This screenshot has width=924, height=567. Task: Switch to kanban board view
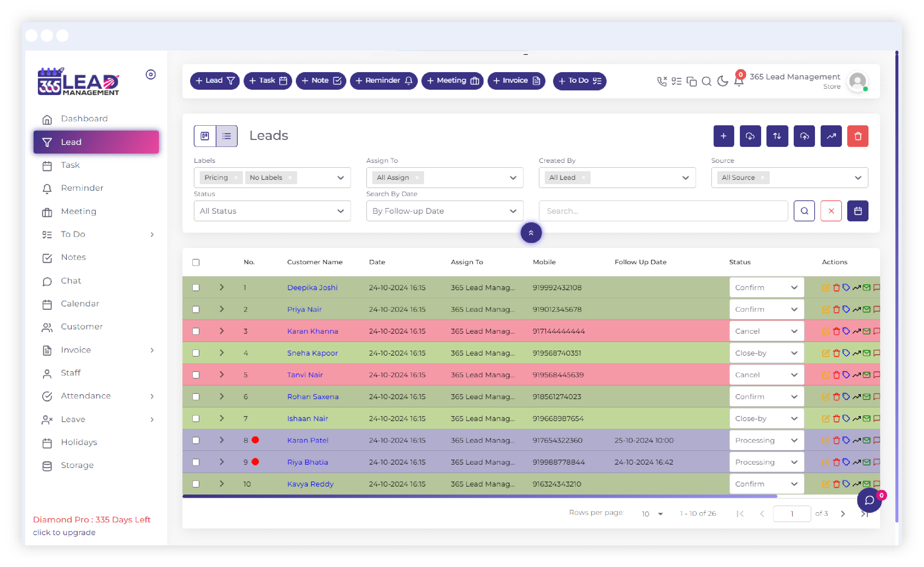click(205, 136)
